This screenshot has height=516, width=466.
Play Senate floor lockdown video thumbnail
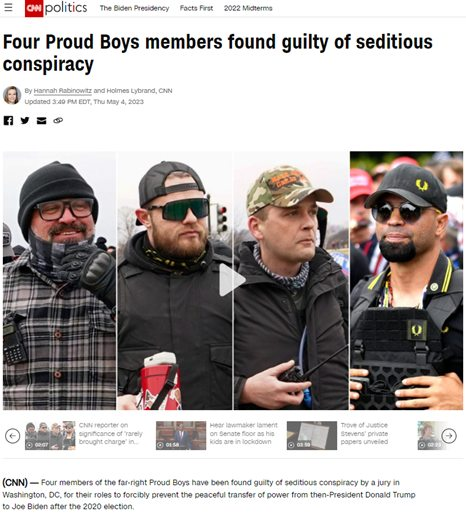click(181, 436)
